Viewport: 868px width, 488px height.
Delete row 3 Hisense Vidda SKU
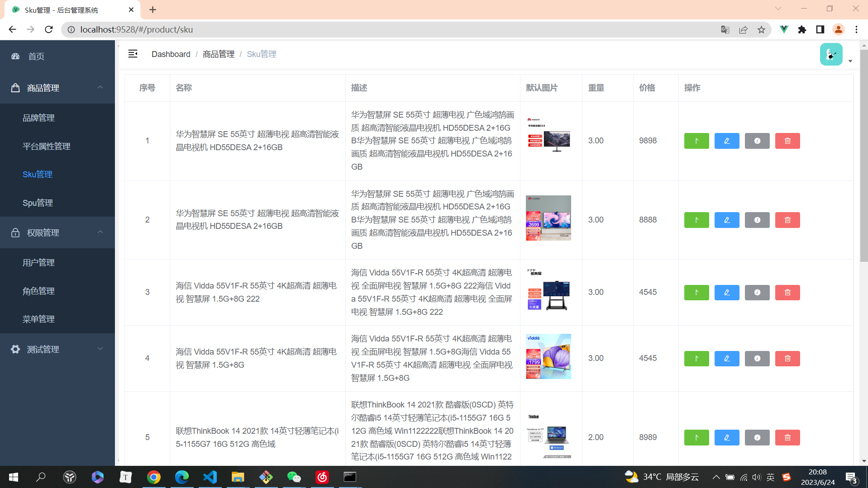[x=787, y=292]
